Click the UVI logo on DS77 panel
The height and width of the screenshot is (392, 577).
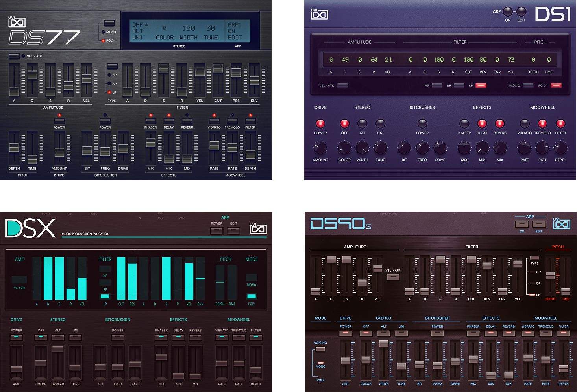17,22
